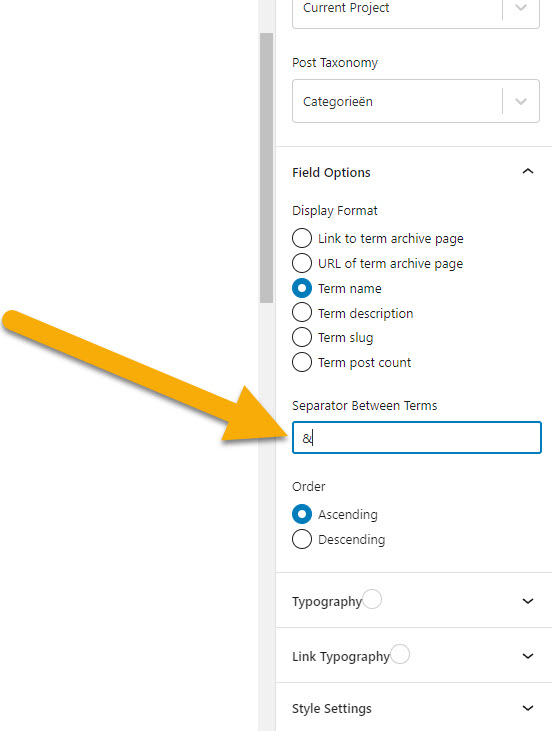Expand the Link Typography panel

[414, 655]
